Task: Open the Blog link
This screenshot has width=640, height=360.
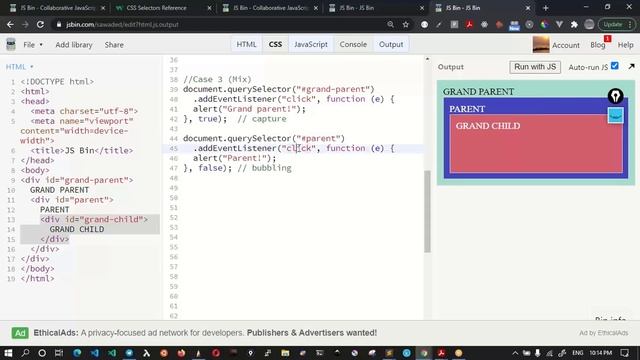Action: tap(598, 45)
